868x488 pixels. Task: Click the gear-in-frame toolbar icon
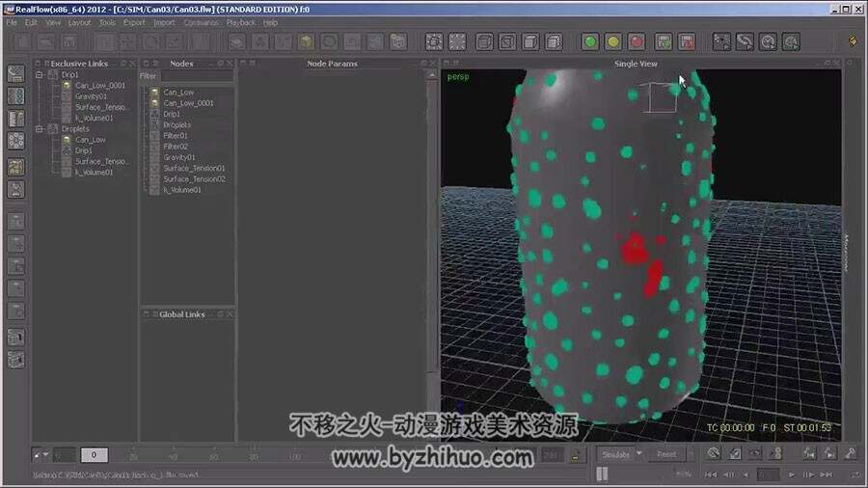pyautogui.click(x=434, y=41)
